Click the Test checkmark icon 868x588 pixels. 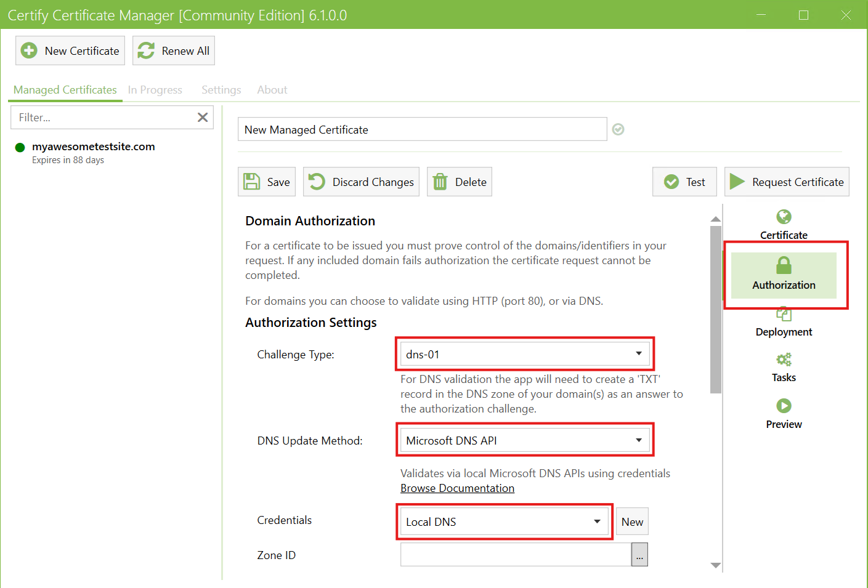671,182
